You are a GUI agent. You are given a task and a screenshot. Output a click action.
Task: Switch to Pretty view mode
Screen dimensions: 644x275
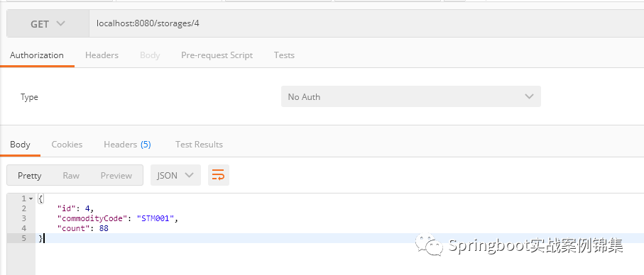tap(30, 175)
